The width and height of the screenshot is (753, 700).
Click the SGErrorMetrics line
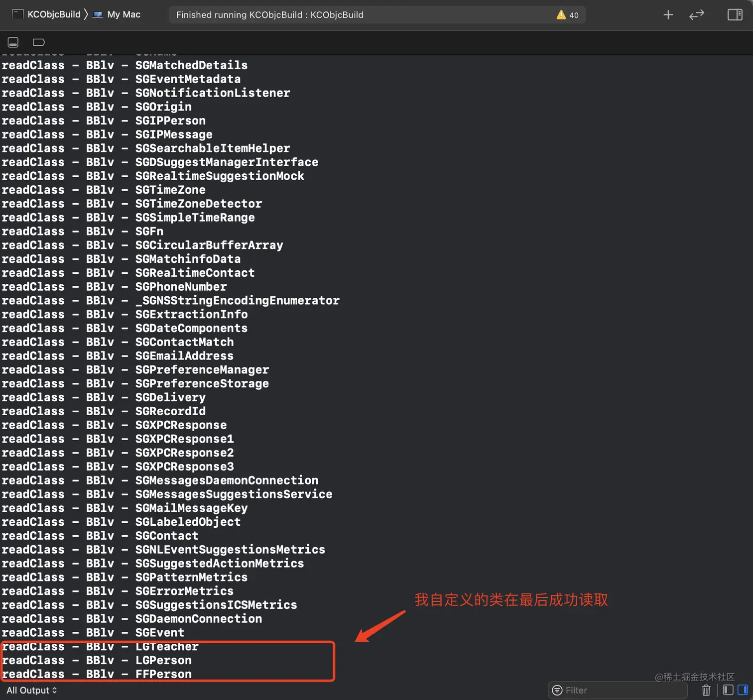118,591
